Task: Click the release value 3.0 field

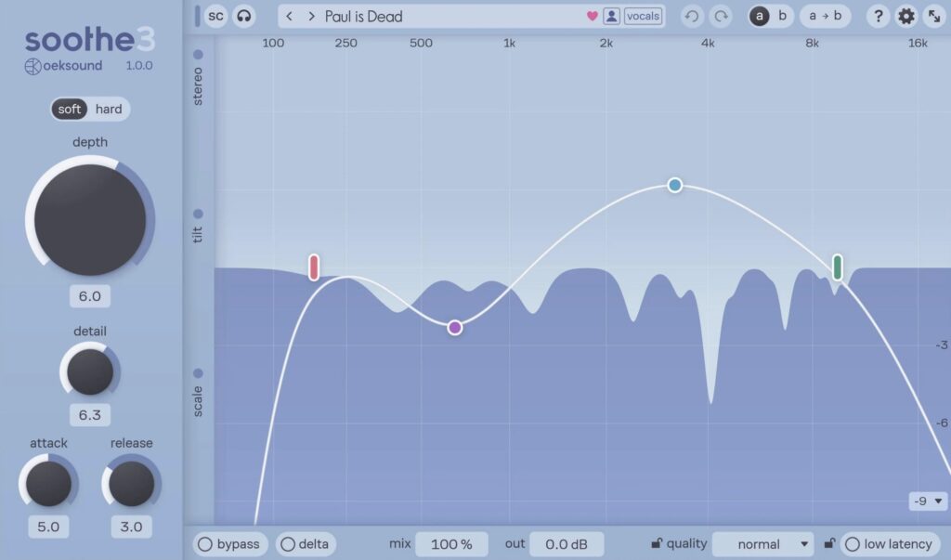Action: [131, 527]
